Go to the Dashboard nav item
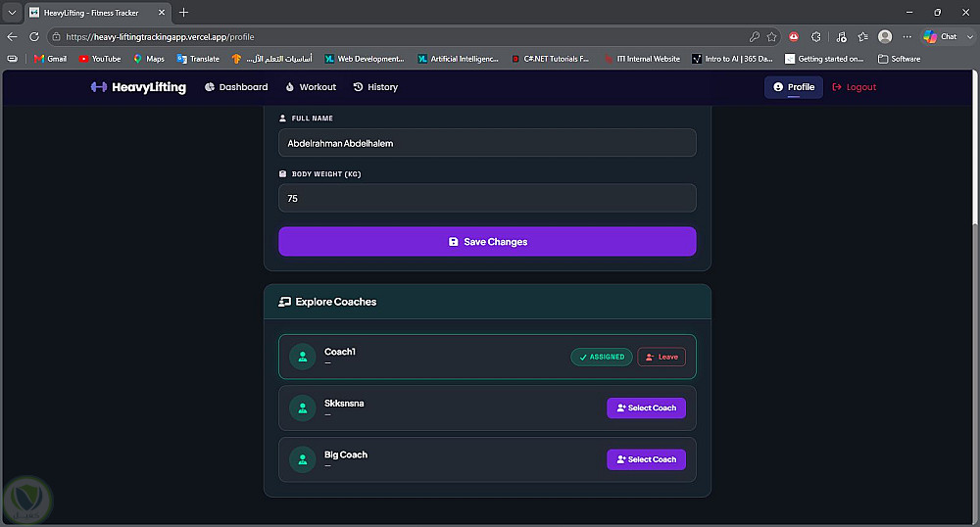This screenshot has width=980, height=527. point(236,87)
